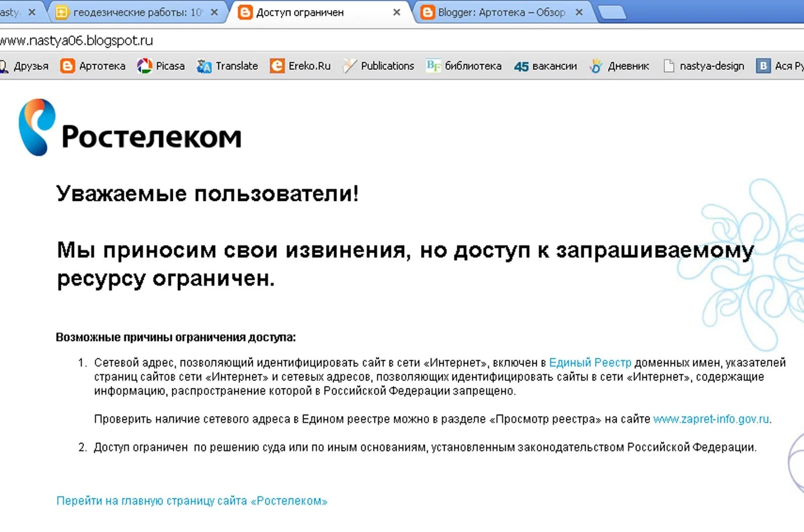This screenshot has width=804, height=532.
Task: Close the Доступ ограничен tab
Action: coord(396,13)
